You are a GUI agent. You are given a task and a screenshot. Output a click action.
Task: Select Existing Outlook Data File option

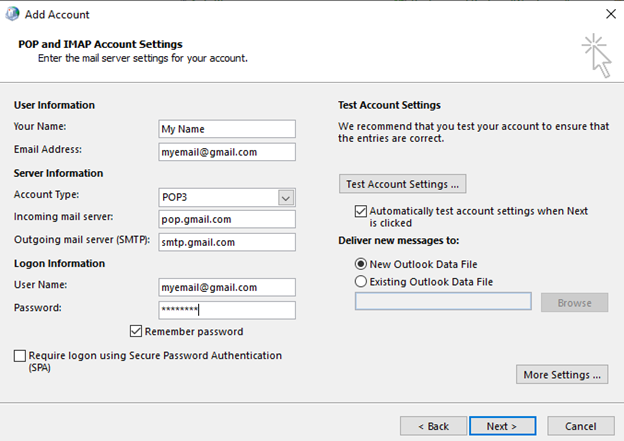click(x=361, y=281)
